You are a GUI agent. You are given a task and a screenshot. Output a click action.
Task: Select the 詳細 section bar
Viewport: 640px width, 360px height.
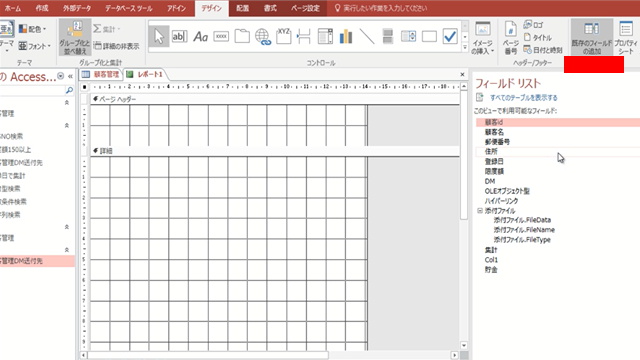275,151
